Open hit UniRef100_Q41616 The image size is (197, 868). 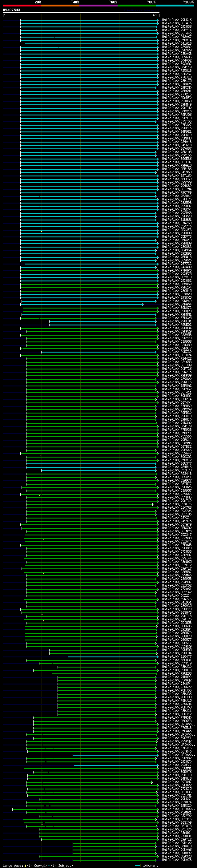click(x=177, y=43)
